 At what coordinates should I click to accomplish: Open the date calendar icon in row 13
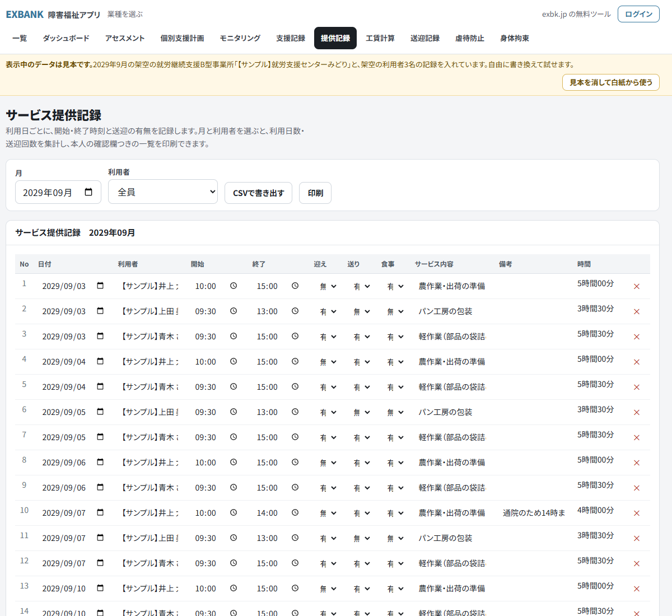point(100,588)
